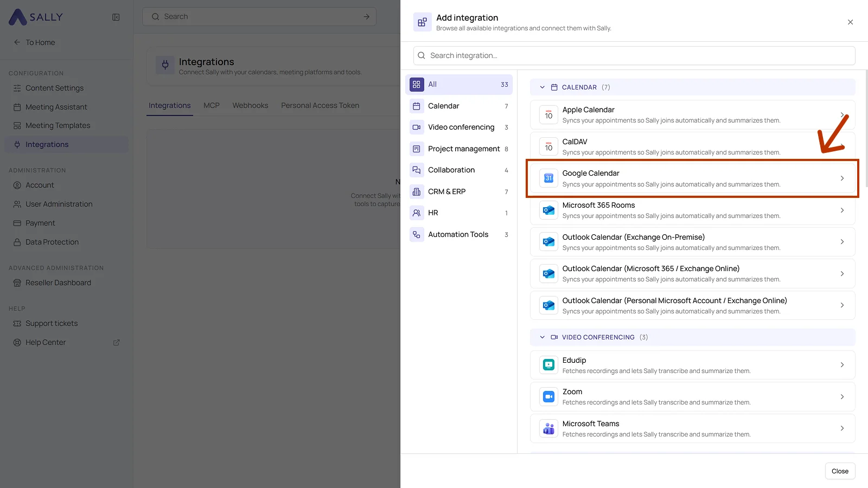Click the Google Calendar icon
Image resolution: width=868 pixels, height=488 pixels.
click(548, 178)
